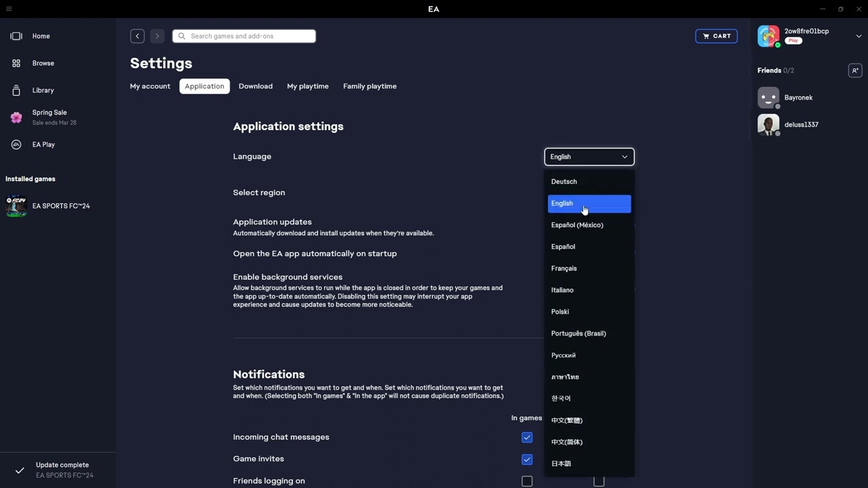Screen dimensions: 868x488
Task: Click Installed games heading
Action: click(x=31, y=179)
